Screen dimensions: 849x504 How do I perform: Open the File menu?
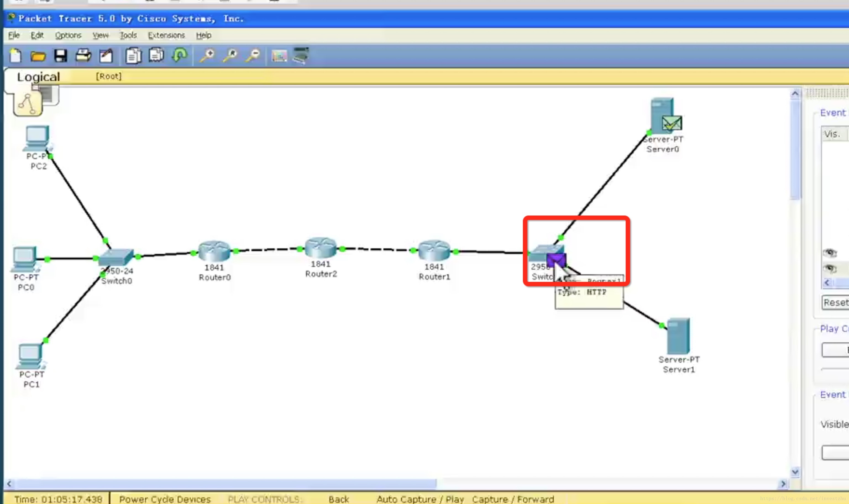(14, 35)
